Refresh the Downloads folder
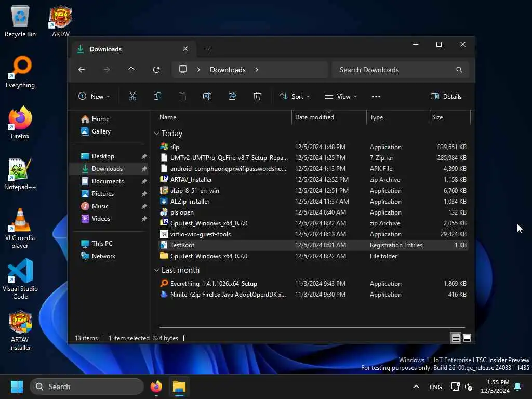This screenshot has height=399, width=532. point(156,70)
